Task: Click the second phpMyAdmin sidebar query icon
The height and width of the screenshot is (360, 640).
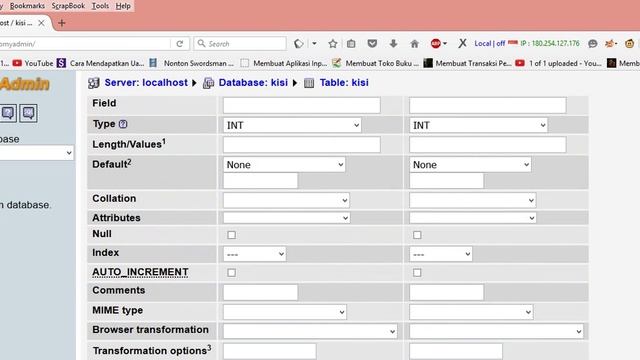Action: (x=28, y=113)
